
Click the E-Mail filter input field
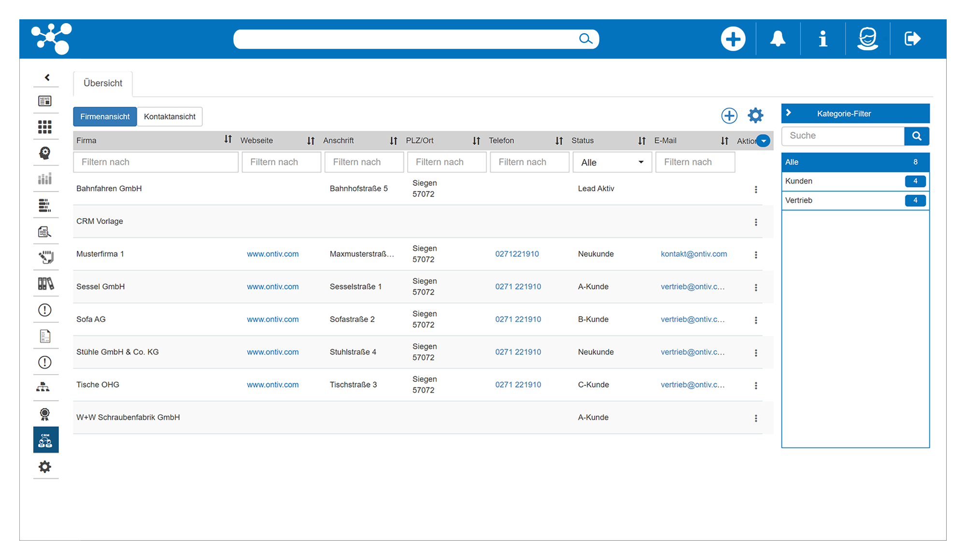[695, 162]
